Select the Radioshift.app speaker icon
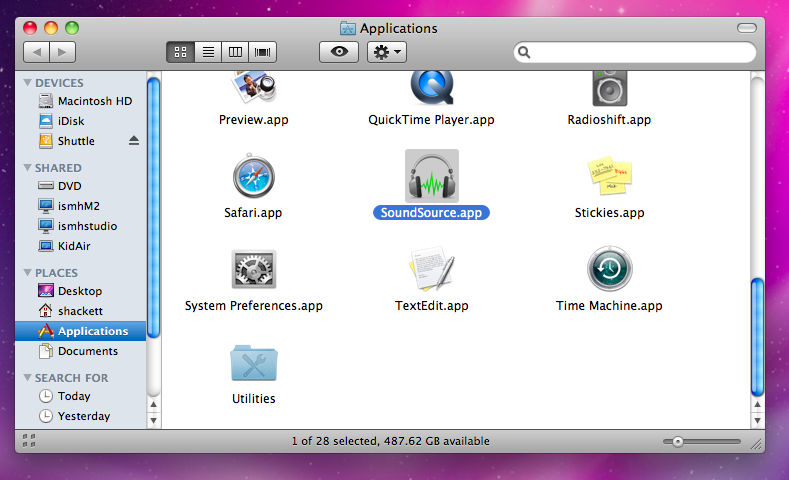The image size is (789, 480). tap(609, 89)
